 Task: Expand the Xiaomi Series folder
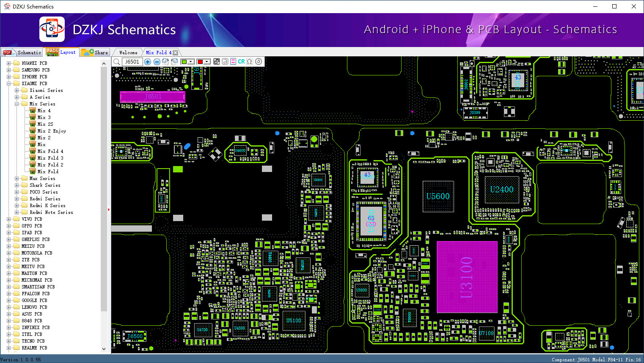pyautogui.click(x=17, y=90)
